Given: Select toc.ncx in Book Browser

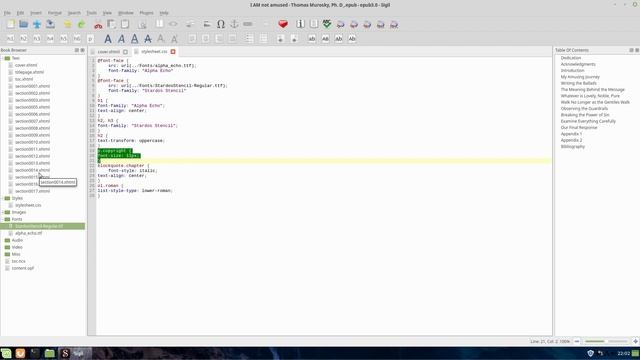Looking at the screenshot, I should [x=18, y=261].
